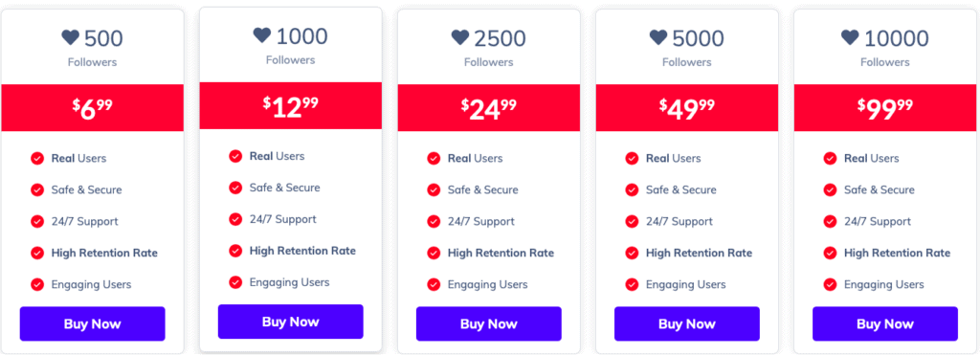Click Real Users checkmark in 500 plan

point(37,158)
